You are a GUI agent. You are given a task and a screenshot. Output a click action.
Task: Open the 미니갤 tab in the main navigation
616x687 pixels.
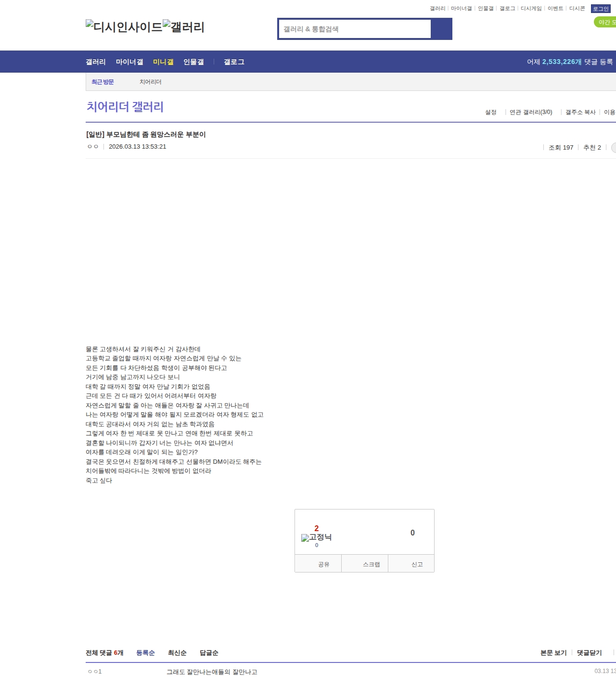coord(163,62)
